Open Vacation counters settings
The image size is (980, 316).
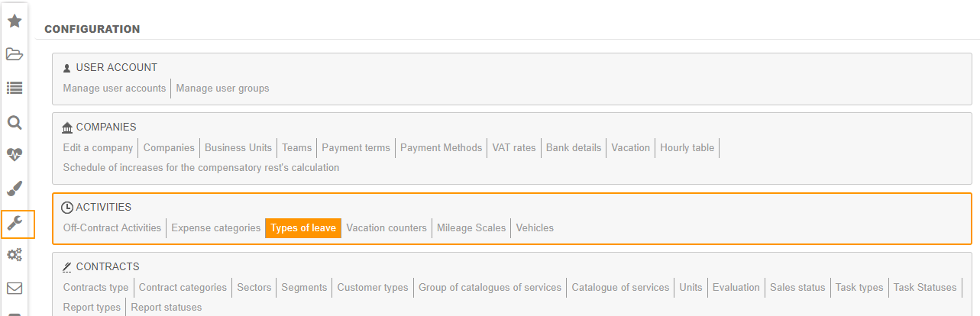click(387, 228)
